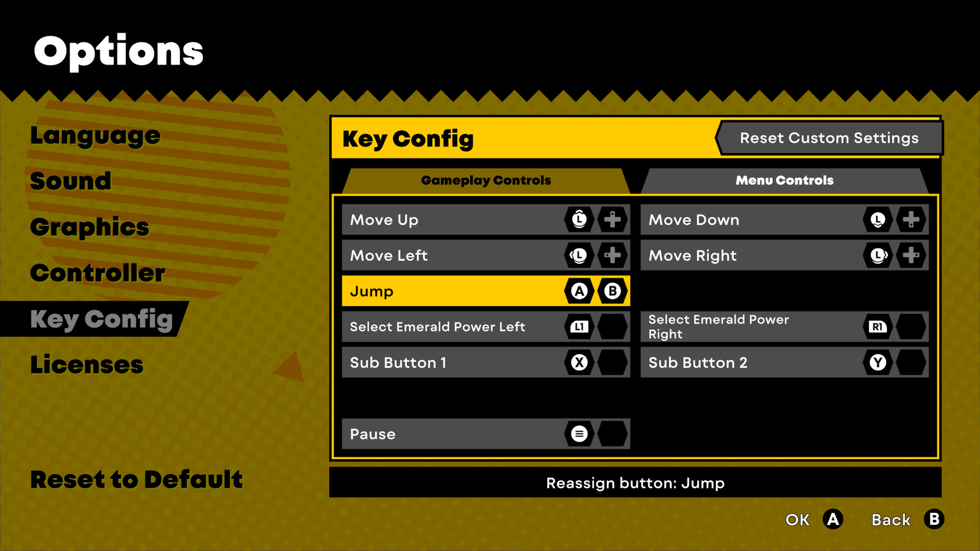
Task: Open the Language settings menu
Action: point(95,135)
